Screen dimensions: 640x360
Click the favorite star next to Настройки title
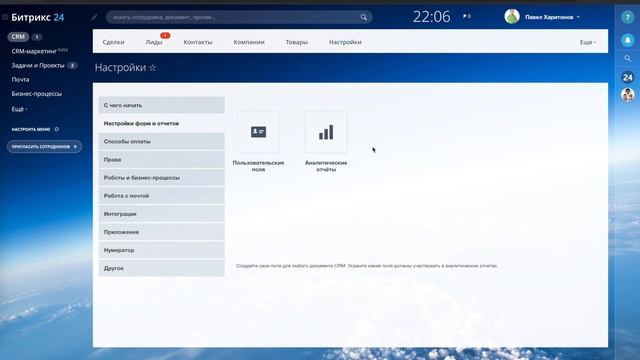[153, 68]
